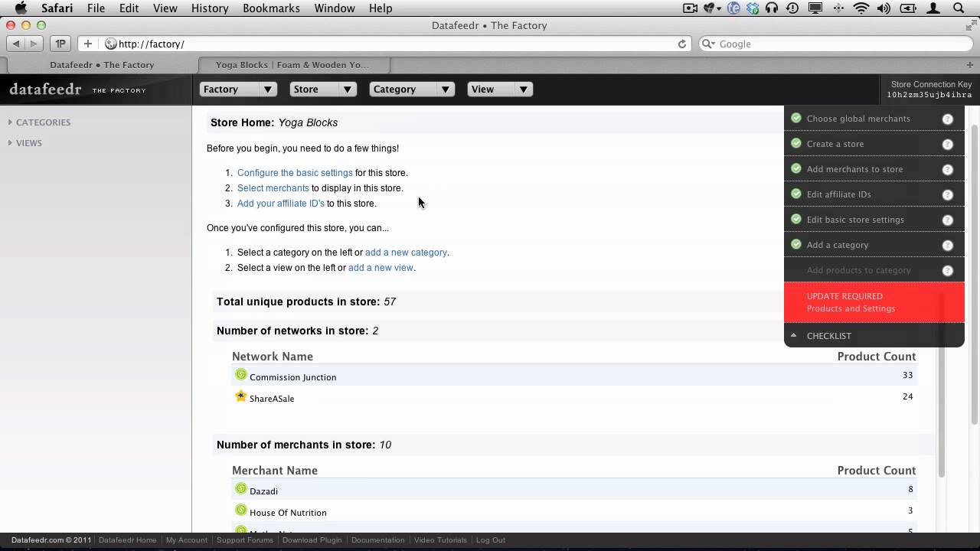Viewport: 980px width, 551px height.
Task: Open Safari Bookmarks menu
Action: click(x=271, y=8)
